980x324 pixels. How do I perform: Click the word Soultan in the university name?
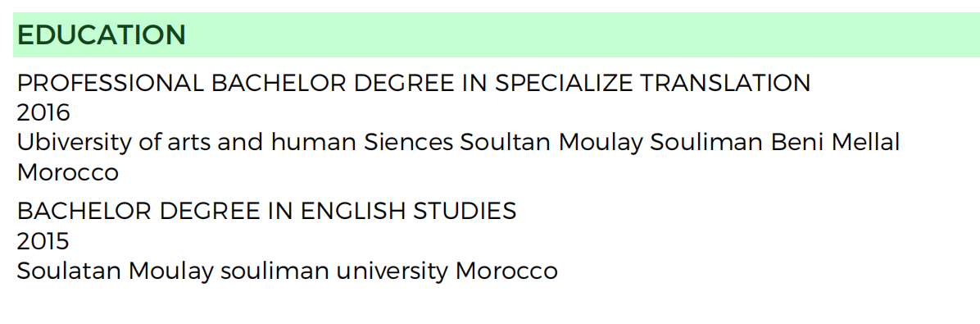point(505,143)
